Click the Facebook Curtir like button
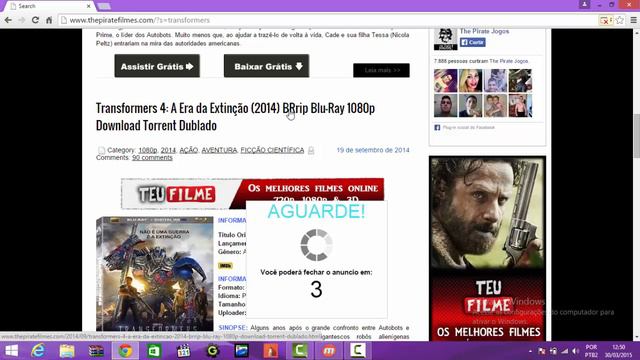640x360 pixels. 473,42
